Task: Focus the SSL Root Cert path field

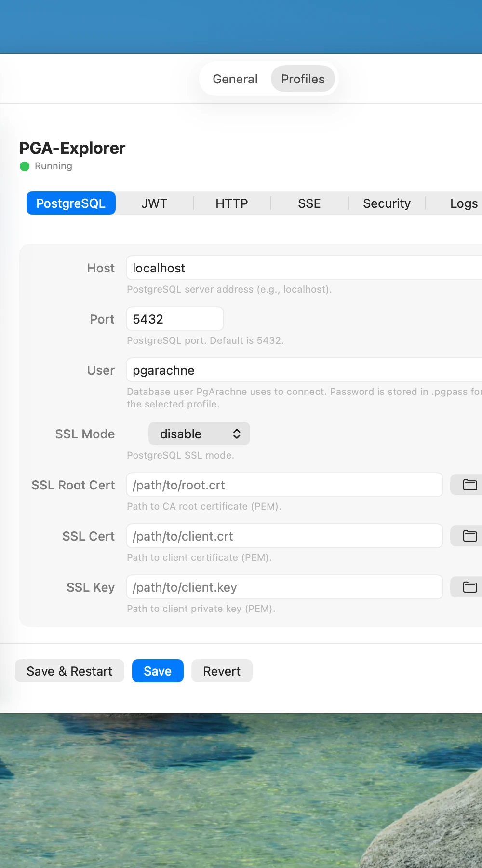Action: (284, 485)
